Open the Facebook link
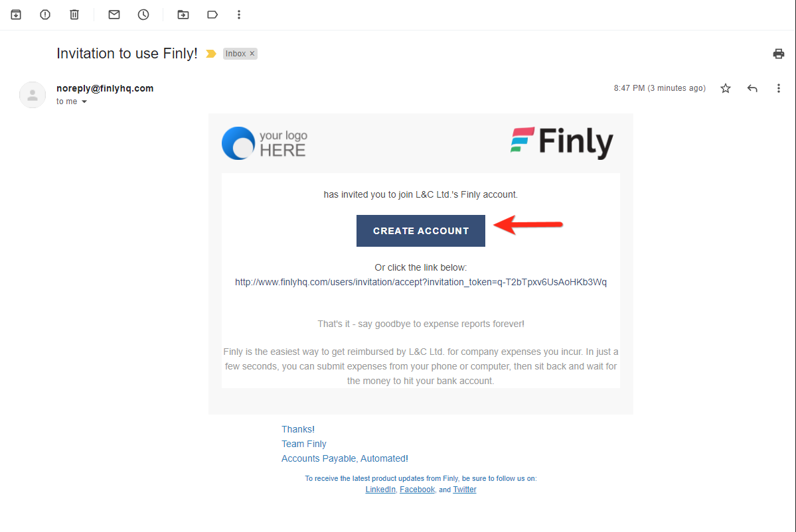Screen dimensions: 796x532 tap(417, 490)
